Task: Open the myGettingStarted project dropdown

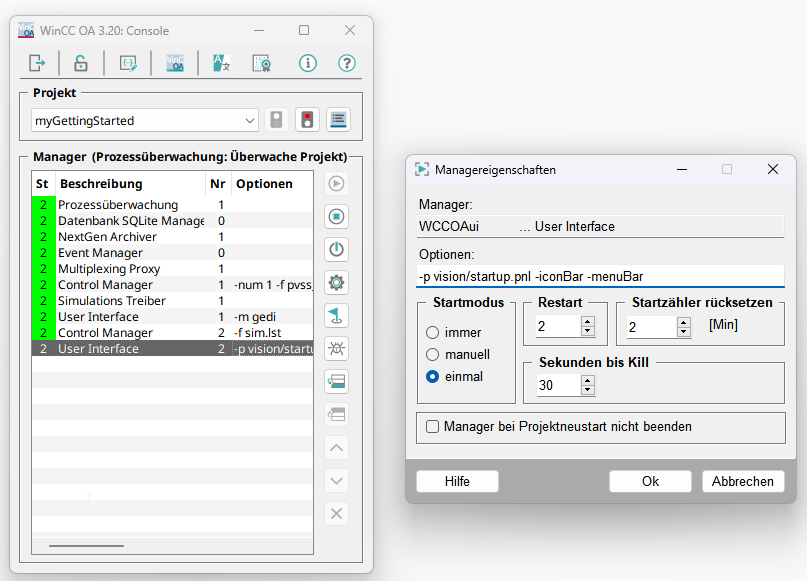Action: [x=145, y=120]
